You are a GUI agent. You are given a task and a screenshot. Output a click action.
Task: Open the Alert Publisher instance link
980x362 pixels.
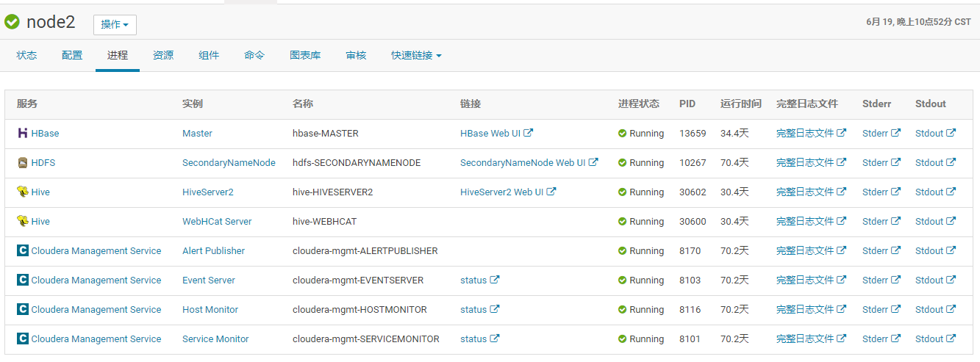coord(213,251)
